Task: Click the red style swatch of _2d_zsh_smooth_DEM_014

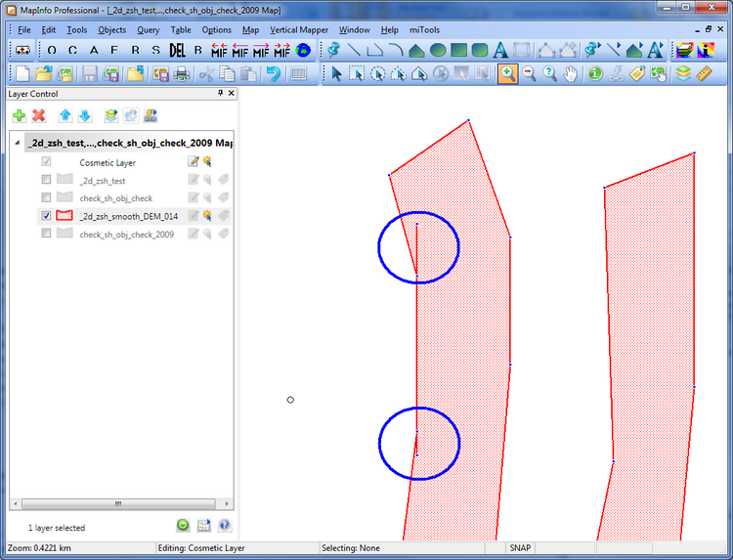Action: tap(65, 216)
